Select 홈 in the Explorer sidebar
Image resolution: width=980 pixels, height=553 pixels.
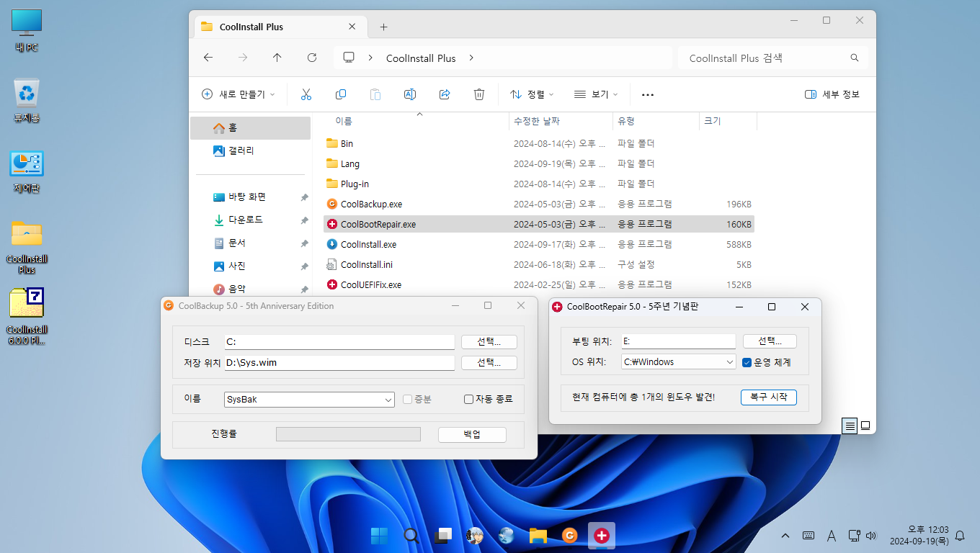pos(250,127)
